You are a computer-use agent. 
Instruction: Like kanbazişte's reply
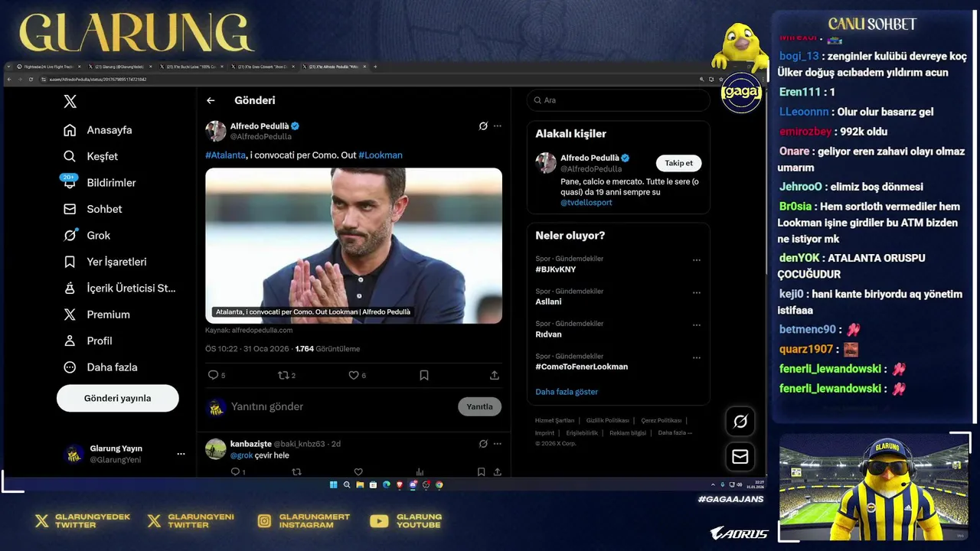click(358, 472)
